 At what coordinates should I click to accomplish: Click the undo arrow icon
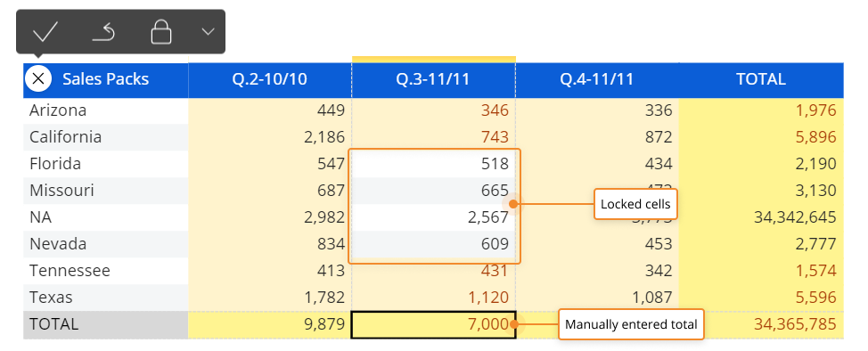pos(103,32)
